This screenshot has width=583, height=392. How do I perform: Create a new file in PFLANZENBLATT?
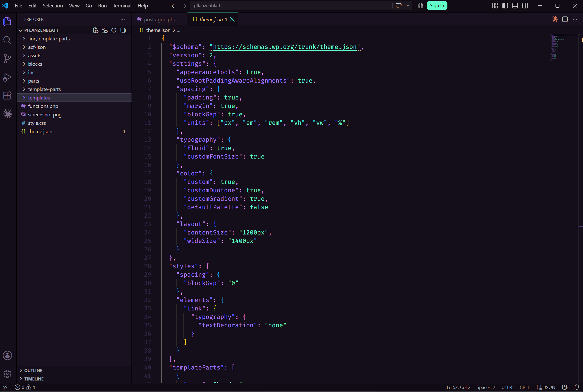pos(96,30)
